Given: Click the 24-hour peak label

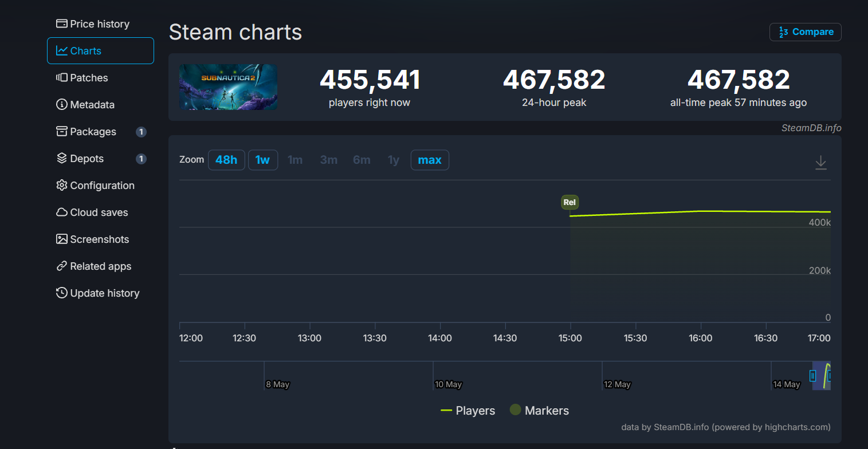Looking at the screenshot, I should 554,103.
